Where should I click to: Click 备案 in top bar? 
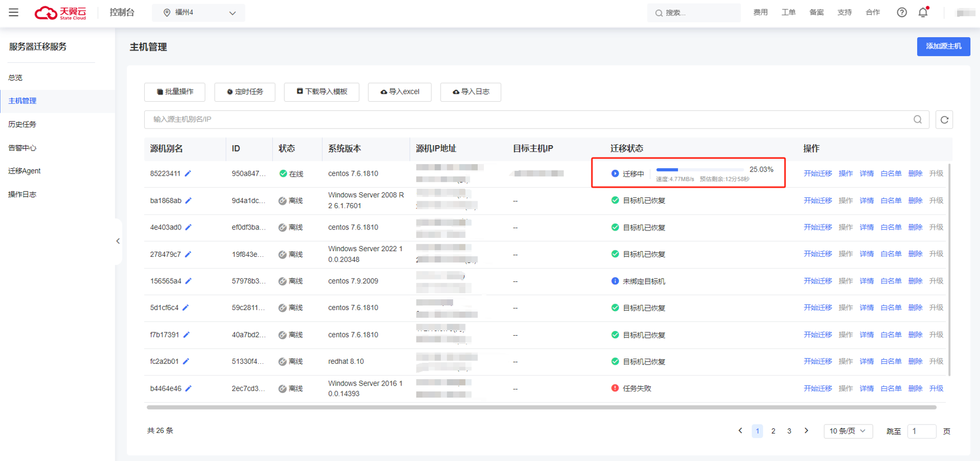[x=816, y=12]
